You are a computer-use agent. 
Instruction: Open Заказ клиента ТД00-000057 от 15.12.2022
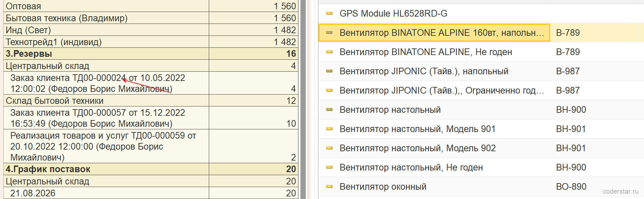point(98,118)
